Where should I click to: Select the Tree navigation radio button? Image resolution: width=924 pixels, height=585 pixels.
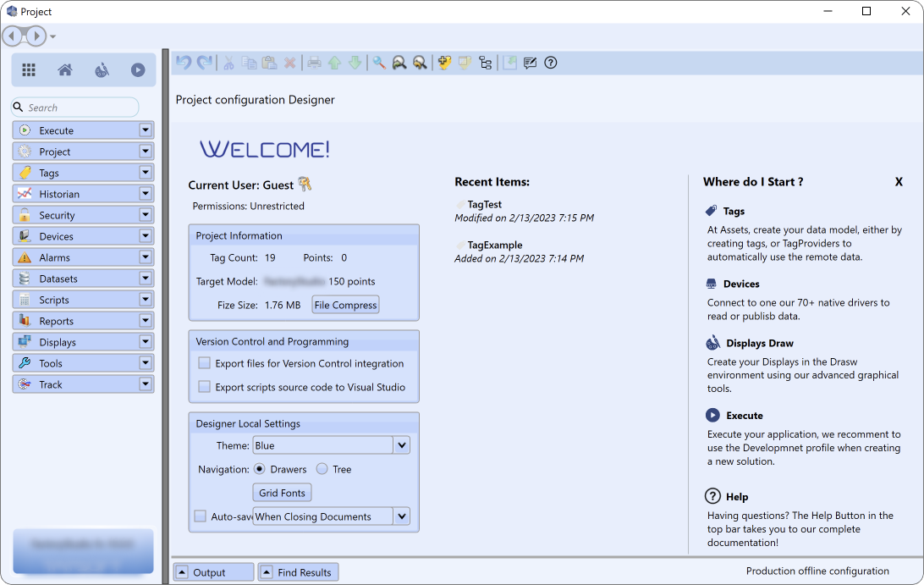(x=322, y=469)
